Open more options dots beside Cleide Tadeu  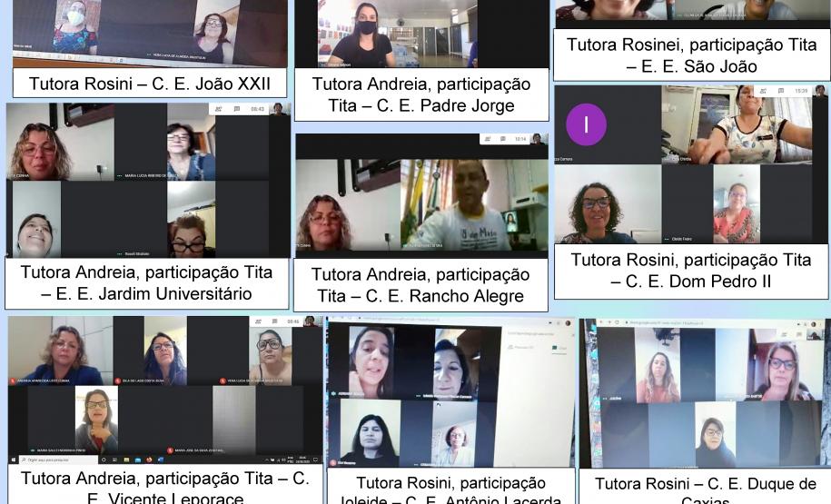tap(668, 240)
